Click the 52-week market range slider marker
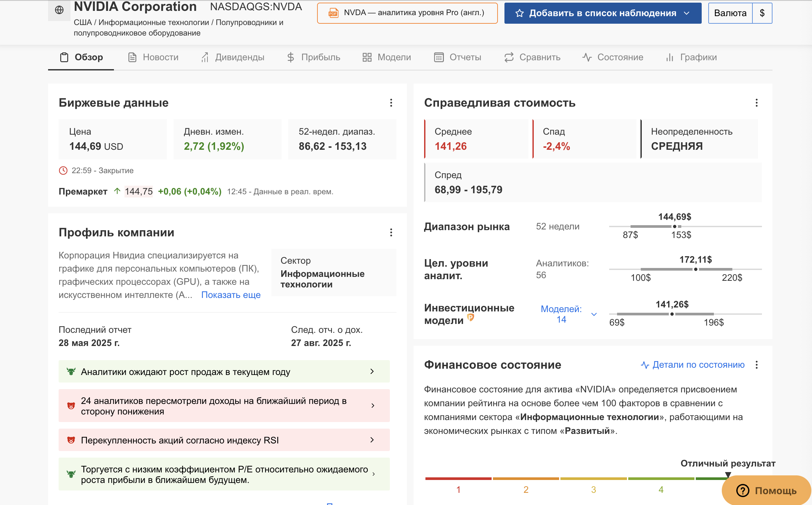Screen dimensions: 812x505 point(675,226)
